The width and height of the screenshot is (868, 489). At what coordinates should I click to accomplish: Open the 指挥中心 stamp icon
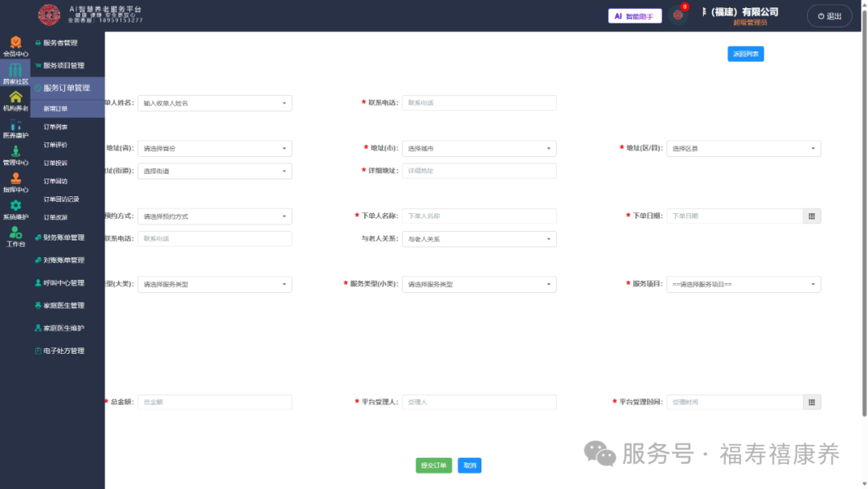pyautogui.click(x=15, y=183)
